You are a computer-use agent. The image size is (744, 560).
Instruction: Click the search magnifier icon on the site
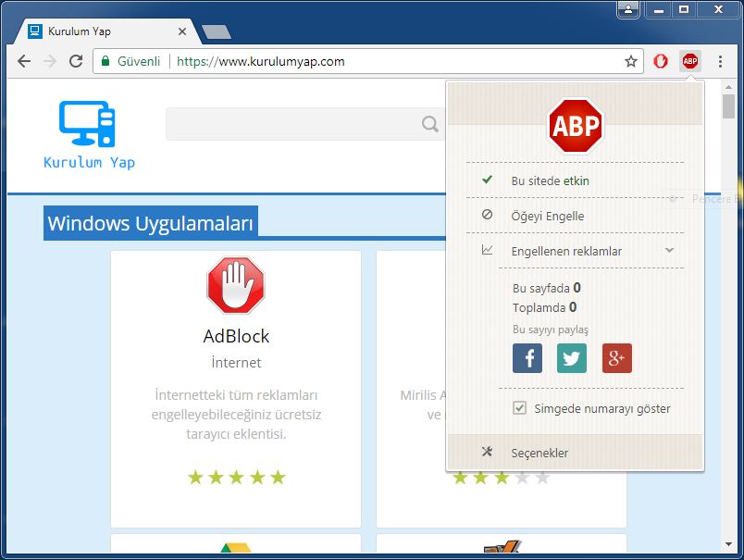click(430, 124)
